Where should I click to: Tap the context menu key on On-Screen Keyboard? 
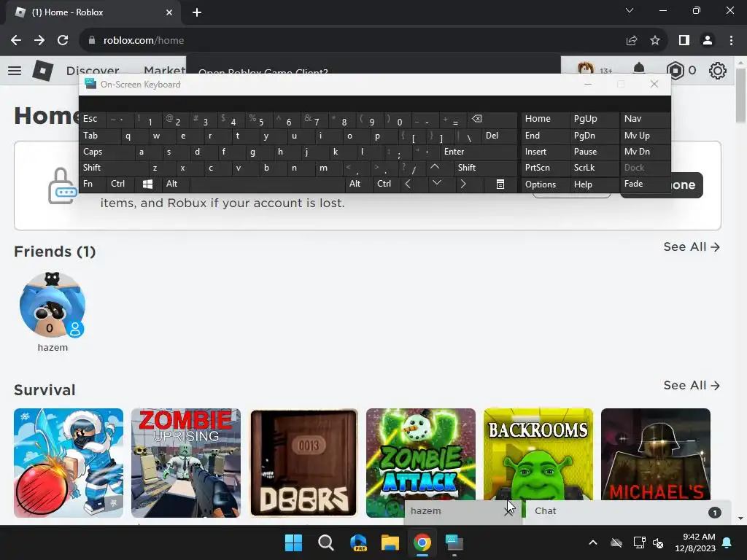[500, 184]
